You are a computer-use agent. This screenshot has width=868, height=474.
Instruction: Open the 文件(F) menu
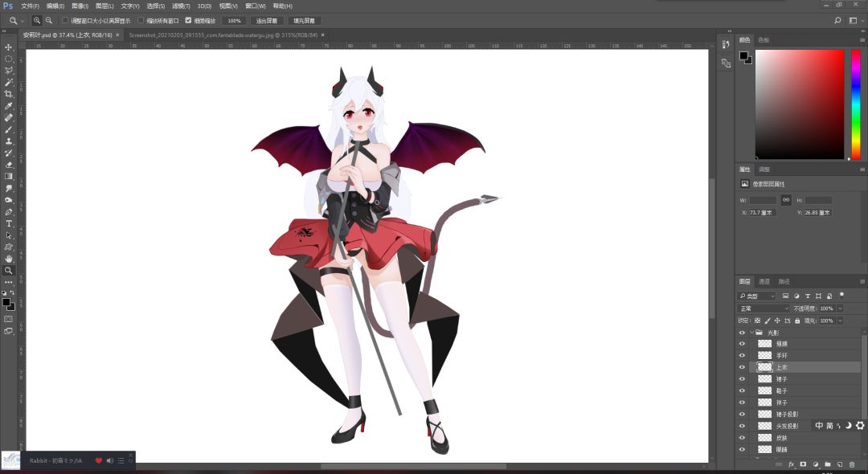click(x=30, y=6)
